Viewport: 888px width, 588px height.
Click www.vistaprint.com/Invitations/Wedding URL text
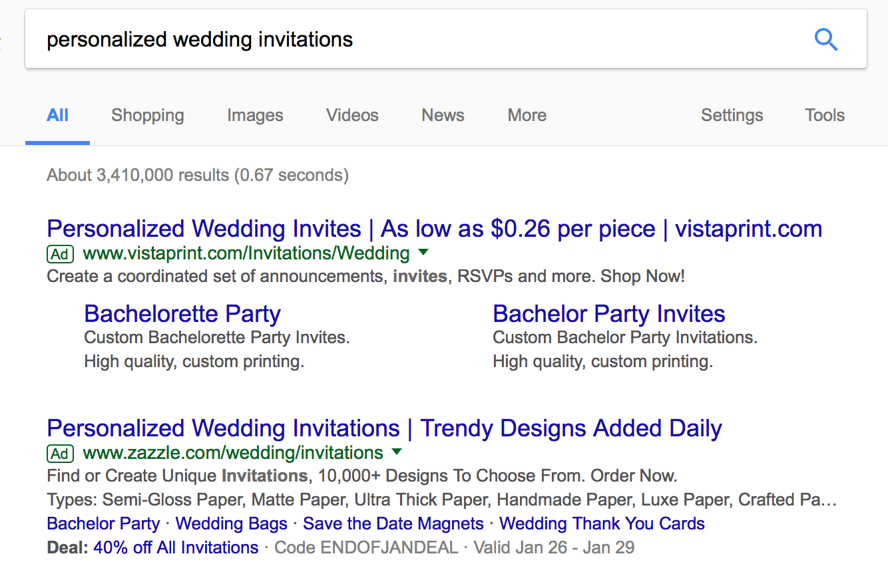(246, 253)
